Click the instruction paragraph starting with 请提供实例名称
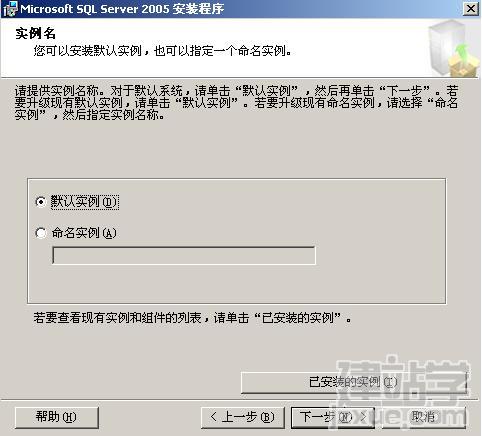 237,103
